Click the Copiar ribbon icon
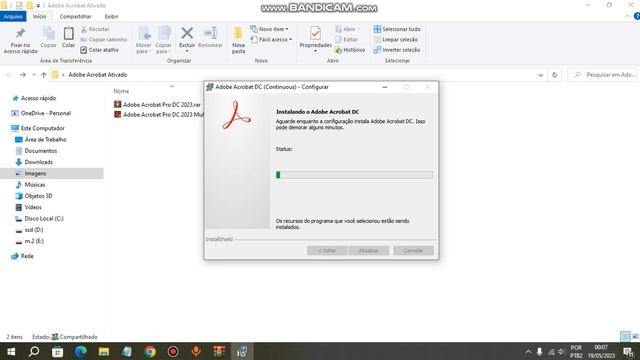This screenshot has width=640, height=360. [x=49, y=38]
